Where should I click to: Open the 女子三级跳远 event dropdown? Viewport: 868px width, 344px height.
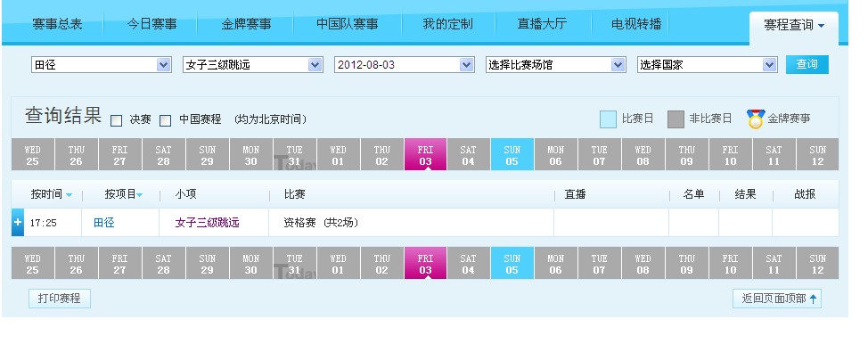tap(253, 65)
